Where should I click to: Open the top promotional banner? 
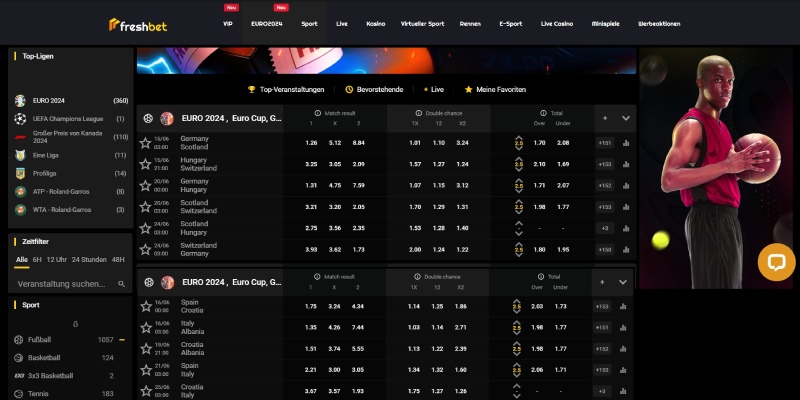[386, 61]
